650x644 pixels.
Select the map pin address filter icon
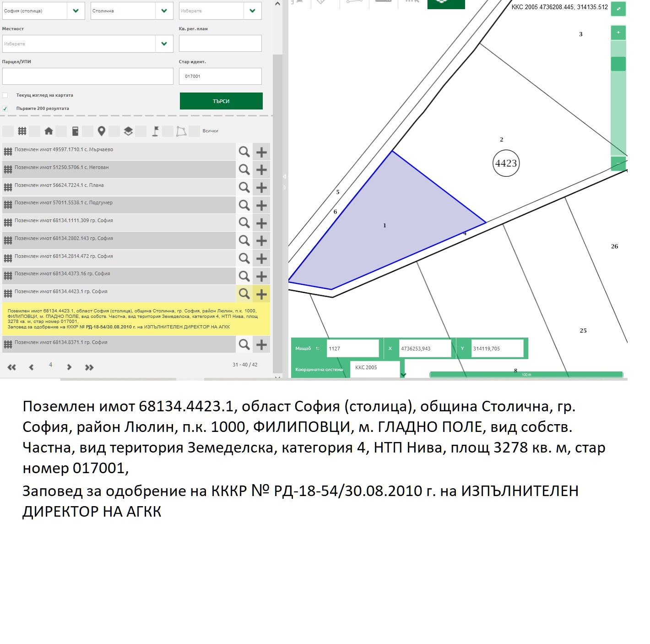tap(102, 131)
